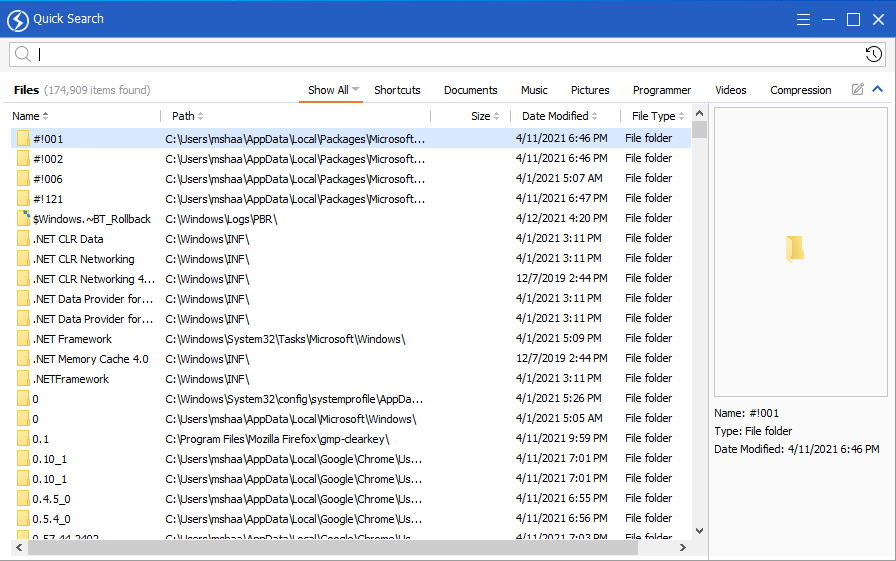896x561 pixels.
Task: Collapse the filter bar with chevron up
Action: (x=877, y=90)
